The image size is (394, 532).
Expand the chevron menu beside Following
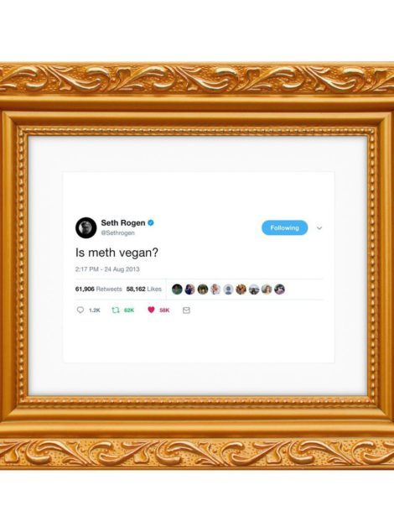(319, 228)
